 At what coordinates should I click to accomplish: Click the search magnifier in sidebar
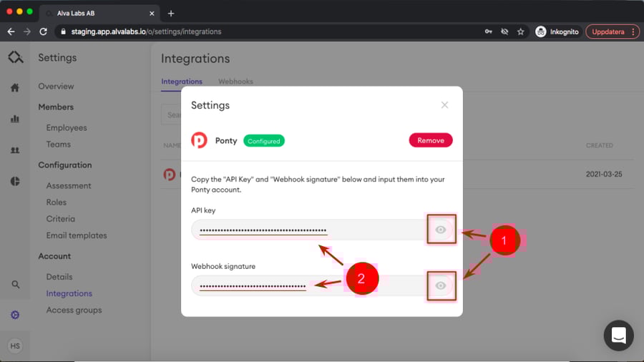pos(15,285)
